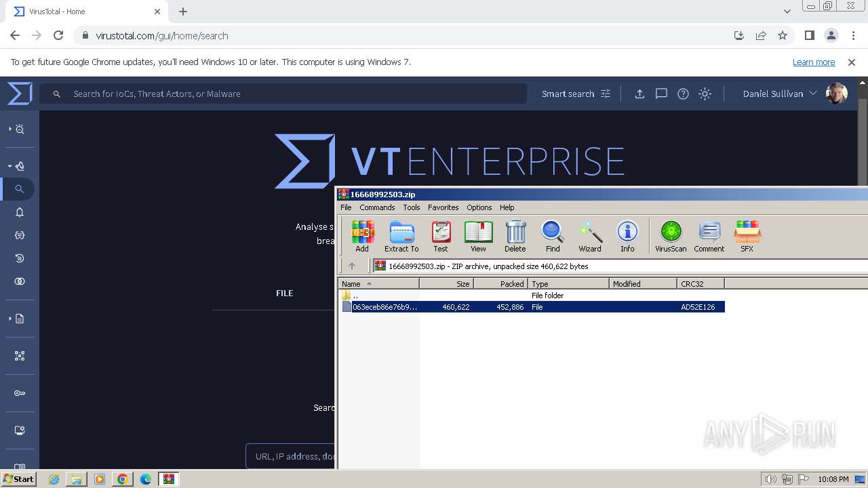Reload the VirusTotal page

click(x=58, y=35)
